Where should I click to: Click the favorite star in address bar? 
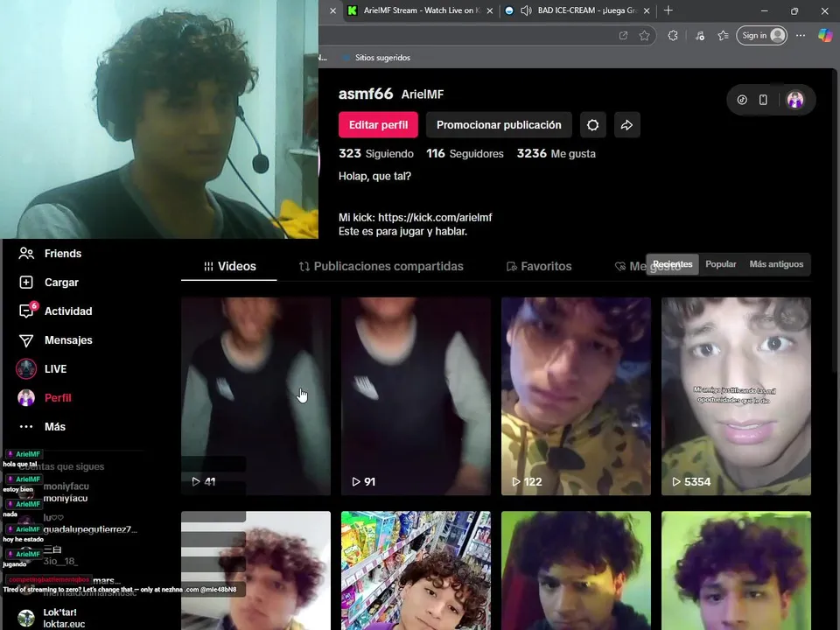tap(645, 36)
